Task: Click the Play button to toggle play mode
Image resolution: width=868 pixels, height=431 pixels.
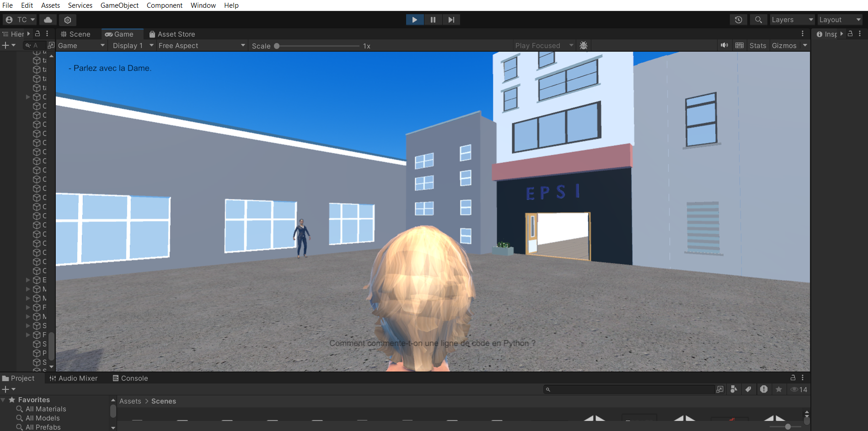Action: coord(414,20)
